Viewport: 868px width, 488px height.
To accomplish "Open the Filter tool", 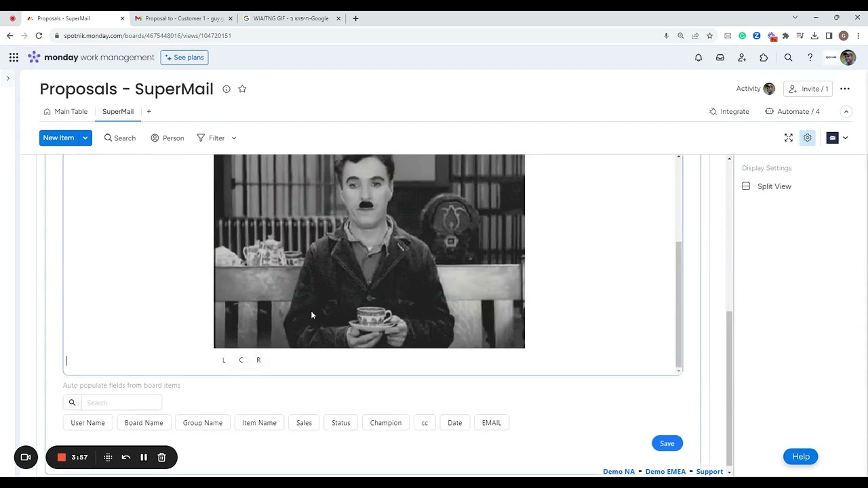I will [x=211, y=138].
